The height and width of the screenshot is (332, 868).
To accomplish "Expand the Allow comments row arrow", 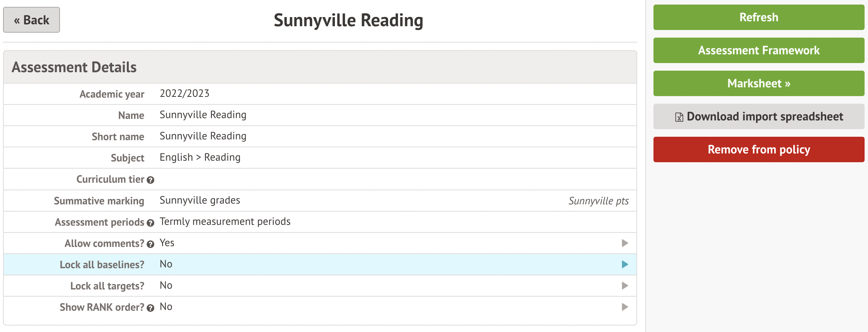I will pyautogui.click(x=625, y=243).
